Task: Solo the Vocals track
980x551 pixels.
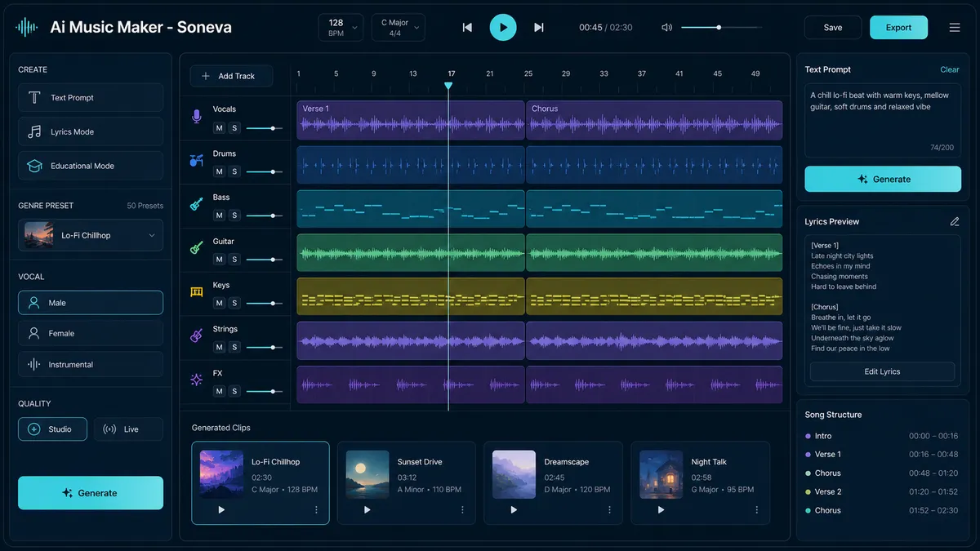Action: click(234, 127)
